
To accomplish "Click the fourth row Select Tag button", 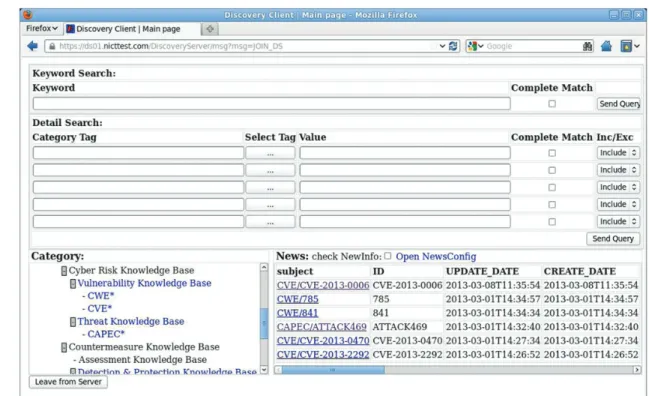I will click(270, 204).
